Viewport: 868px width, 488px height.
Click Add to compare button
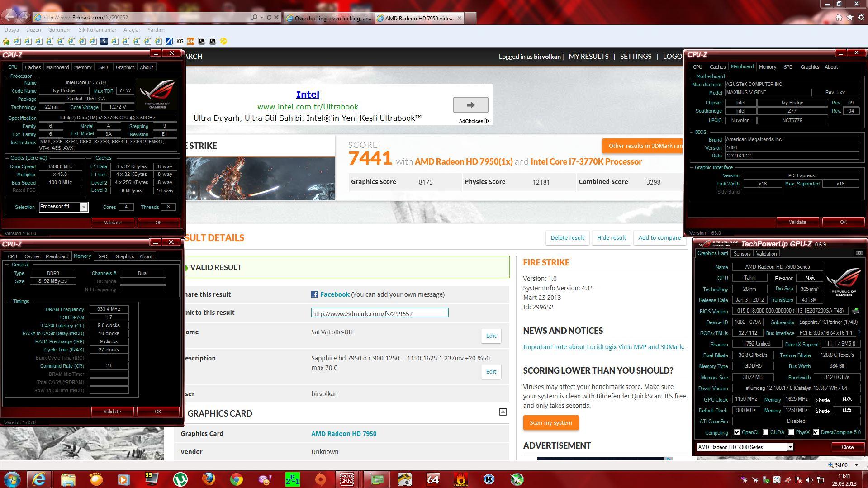point(659,238)
